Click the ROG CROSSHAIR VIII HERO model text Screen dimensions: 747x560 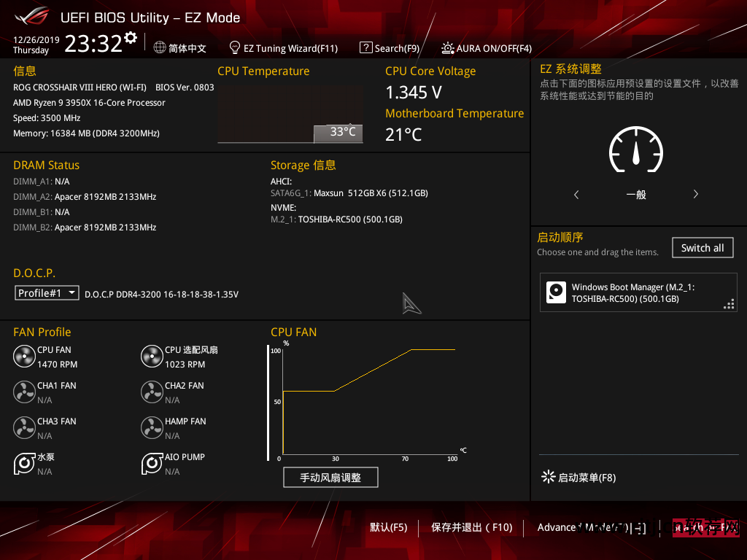coord(80,87)
